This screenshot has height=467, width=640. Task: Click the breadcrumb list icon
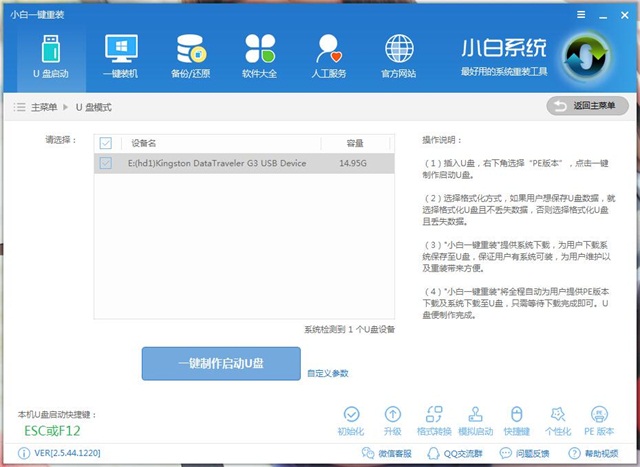coord(19,107)
